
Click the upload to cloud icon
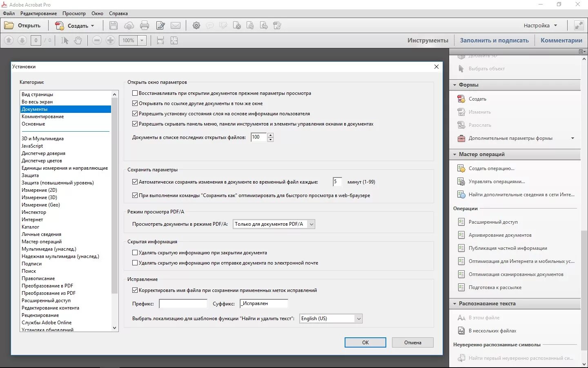[129, 25]
